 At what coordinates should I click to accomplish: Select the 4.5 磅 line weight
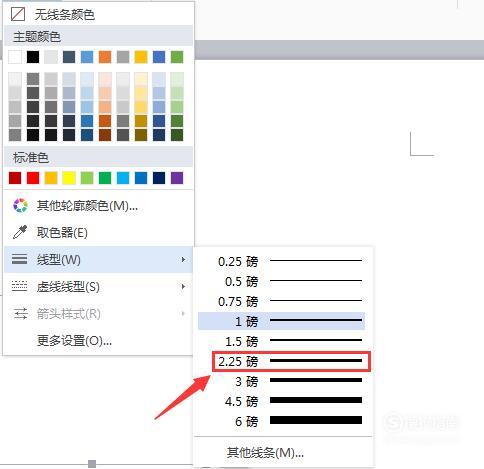coord(282,401)
